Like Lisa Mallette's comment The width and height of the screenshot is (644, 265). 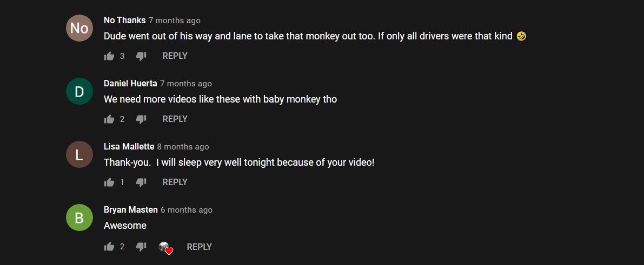pyautogui.click(x=109, y=182)
